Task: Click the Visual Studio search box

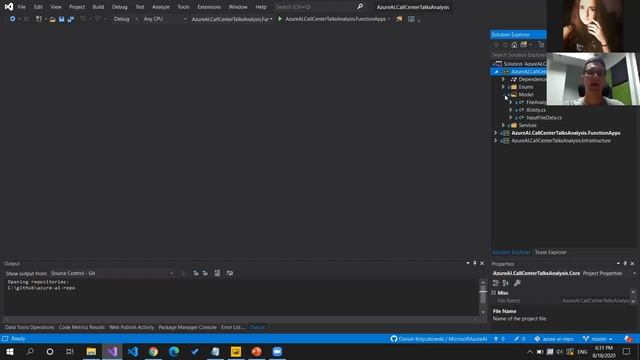Action: [x=314, y=7]
